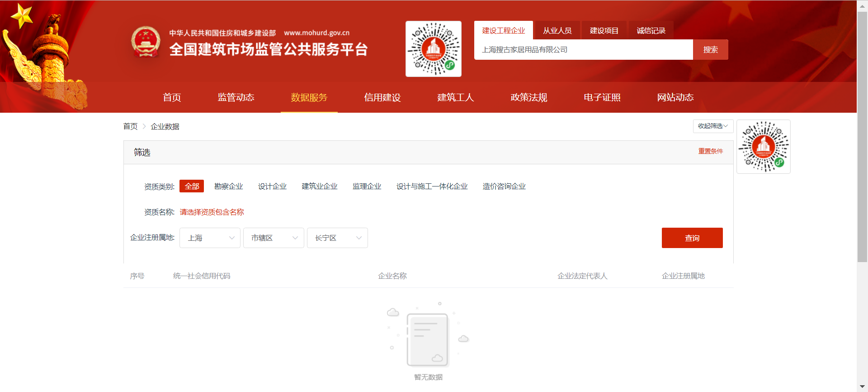Click the 搜索 search button
The image size is (868, 392).
click(x=710, y=49)
